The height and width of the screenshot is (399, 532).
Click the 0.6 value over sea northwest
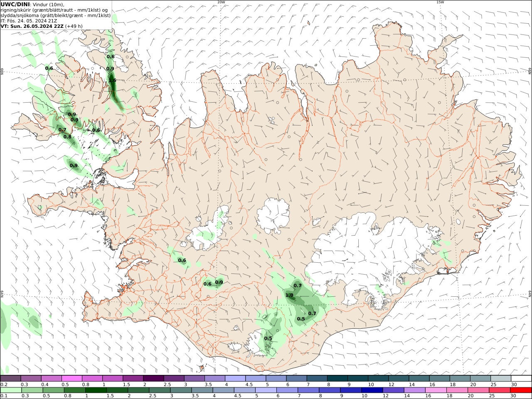click(49, 68)
